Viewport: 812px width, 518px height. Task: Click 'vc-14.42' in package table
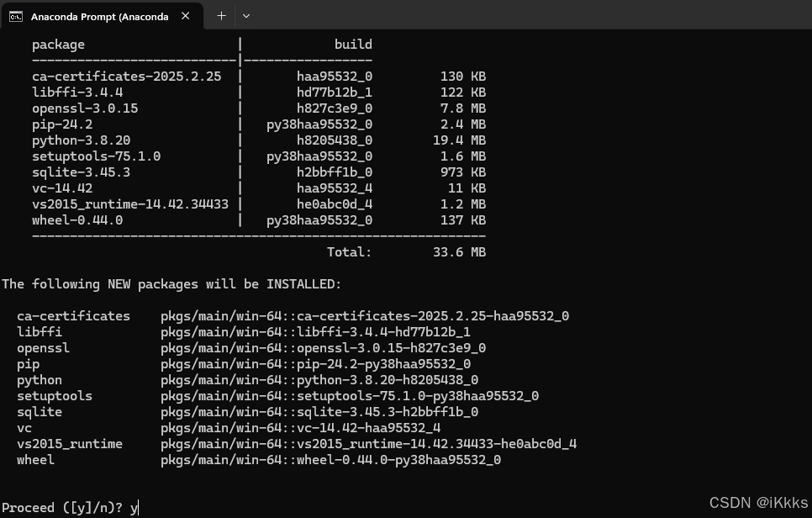tap(62, 188)
